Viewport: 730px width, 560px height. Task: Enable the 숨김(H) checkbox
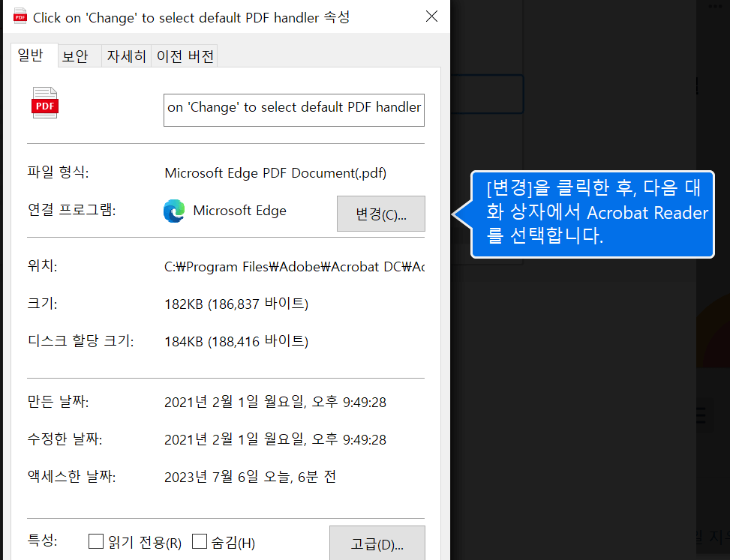point(200,541)
